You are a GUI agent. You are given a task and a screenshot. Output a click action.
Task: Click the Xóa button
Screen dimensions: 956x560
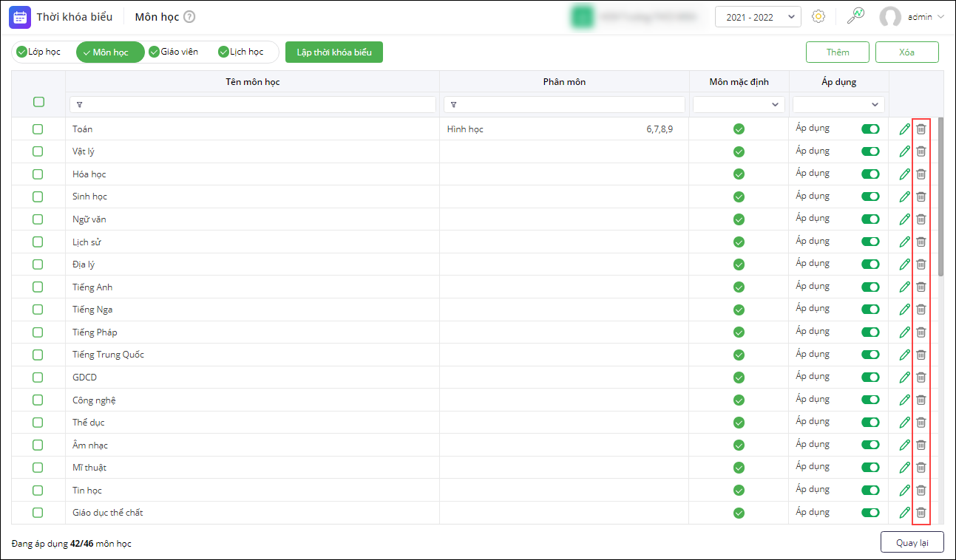[907, 52]
